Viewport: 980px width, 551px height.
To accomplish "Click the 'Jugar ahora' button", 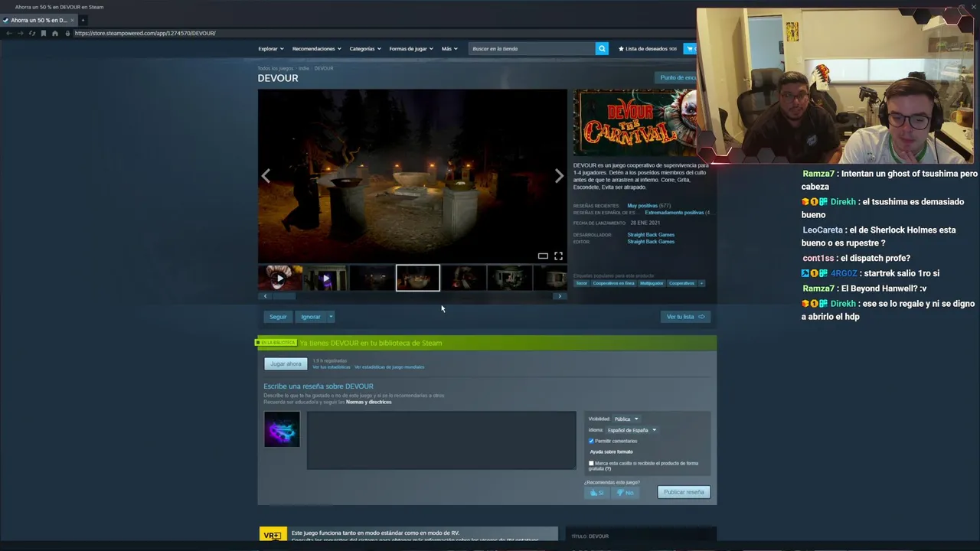I will 286,364.
